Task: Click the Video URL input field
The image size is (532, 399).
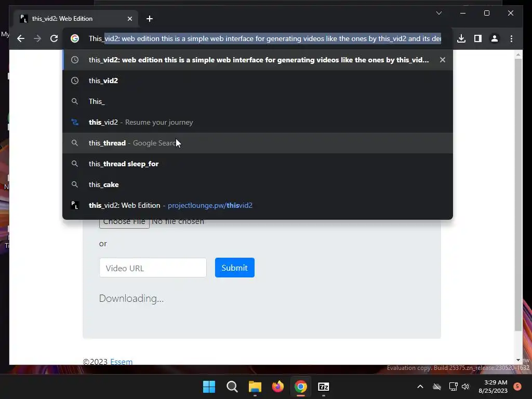Action: (x=153, y=268)
